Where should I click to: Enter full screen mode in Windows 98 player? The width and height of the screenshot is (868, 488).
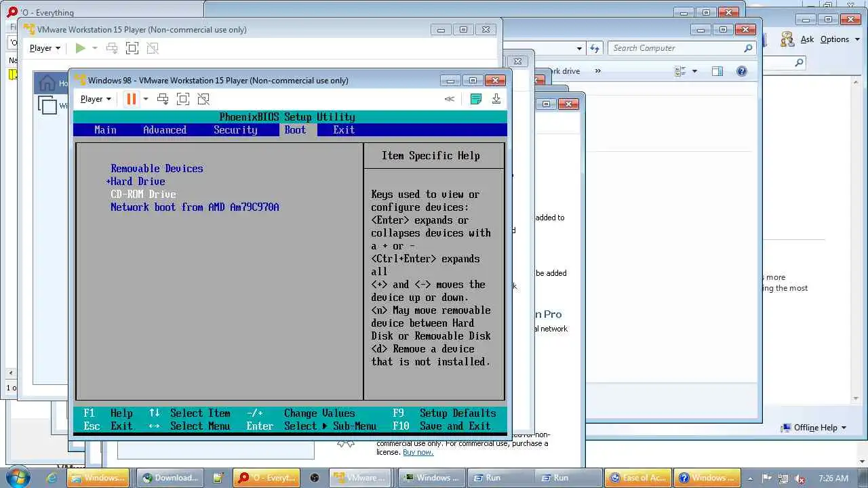coord(182,99)
